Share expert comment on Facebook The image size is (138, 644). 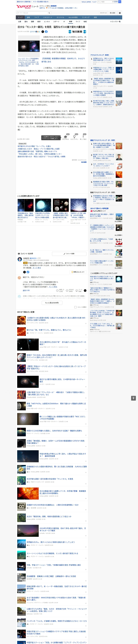coord(28,272)
